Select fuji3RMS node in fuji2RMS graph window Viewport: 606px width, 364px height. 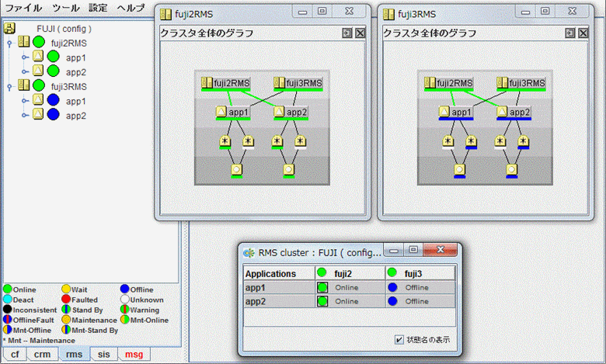tap(298, 83)
